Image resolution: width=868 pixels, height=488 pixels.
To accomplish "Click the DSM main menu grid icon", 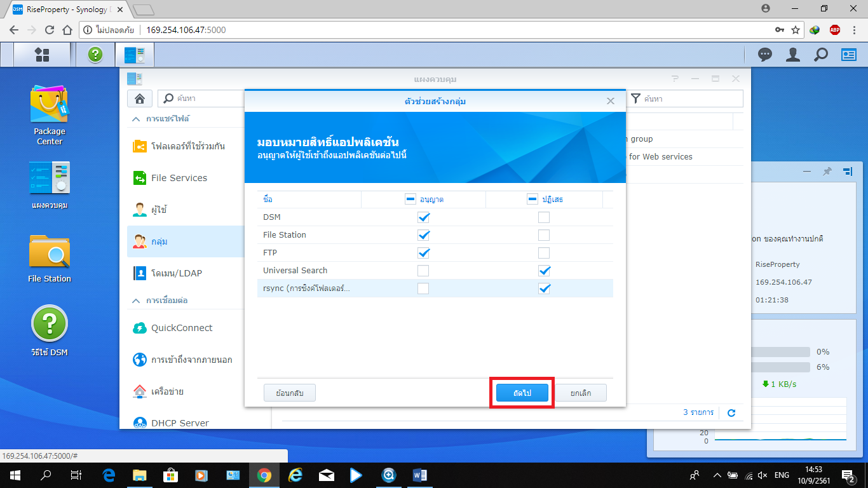I will click(x=42, y=55).
